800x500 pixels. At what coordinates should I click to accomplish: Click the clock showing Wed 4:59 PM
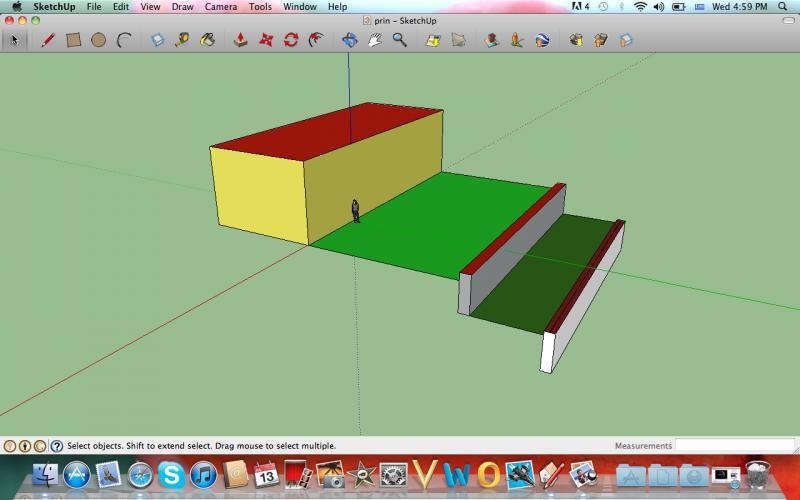[739, 7]
